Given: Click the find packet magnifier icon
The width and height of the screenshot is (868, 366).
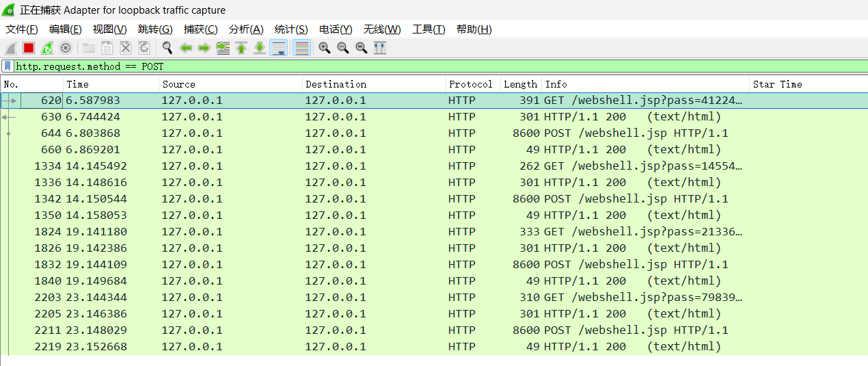Looking at the screenshot, I should point(167,48).
